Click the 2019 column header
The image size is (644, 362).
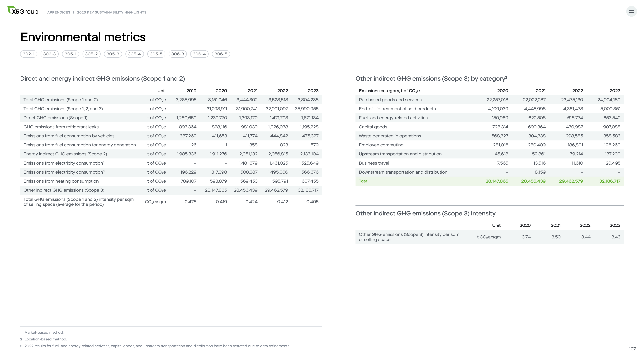pyautogui.click(x=191, y=91)
